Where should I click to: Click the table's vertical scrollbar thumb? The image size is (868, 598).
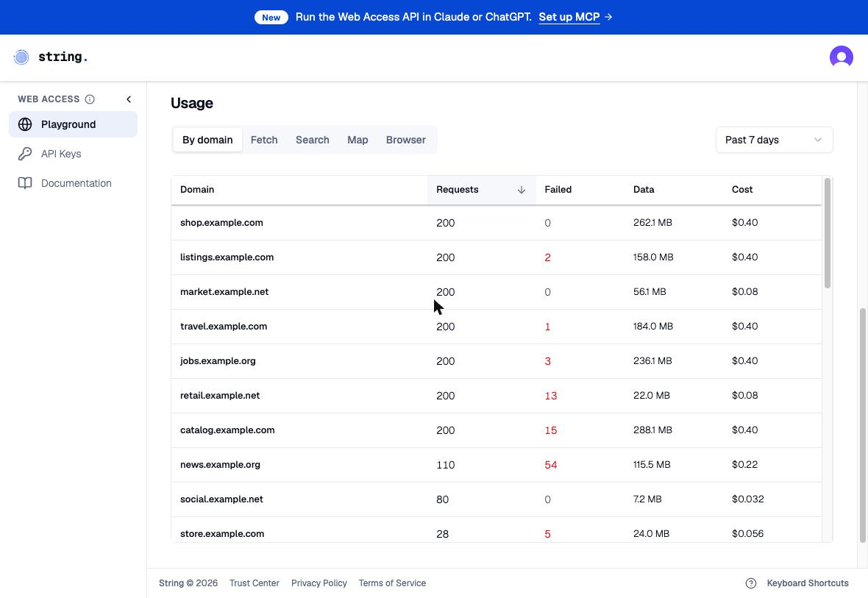828,233
